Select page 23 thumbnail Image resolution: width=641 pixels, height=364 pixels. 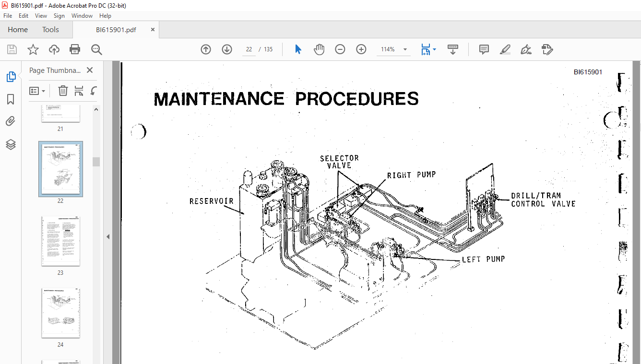(x=60, y=241)
